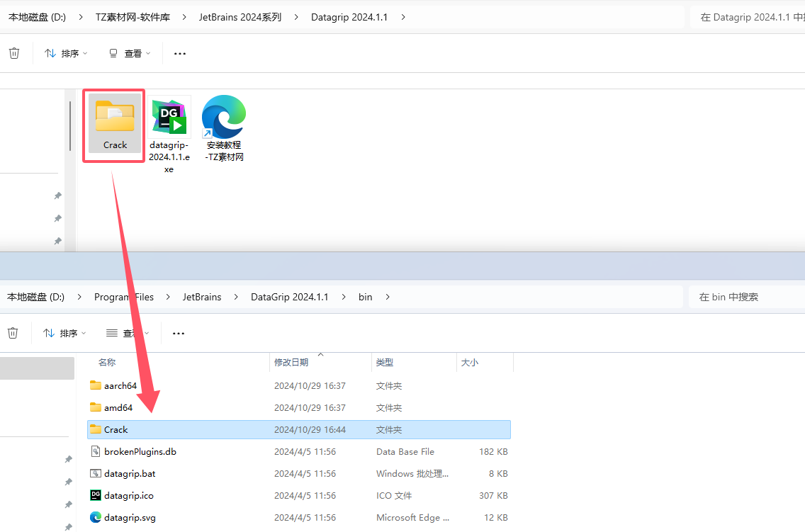The height and width of the screenshot is (532, 805).
Task: Select datagrip.svg file
Action: 299,518
